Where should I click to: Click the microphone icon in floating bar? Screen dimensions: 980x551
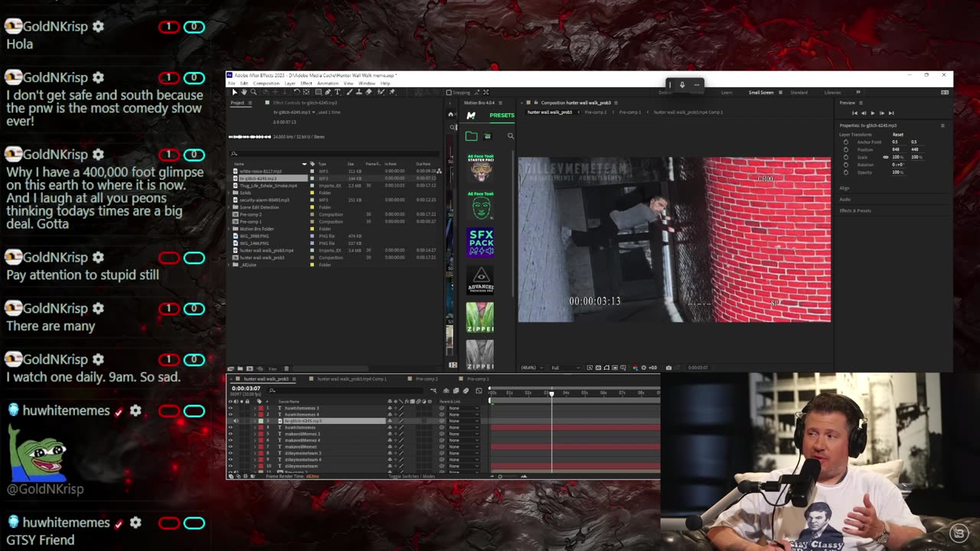(x=682, y=85)
